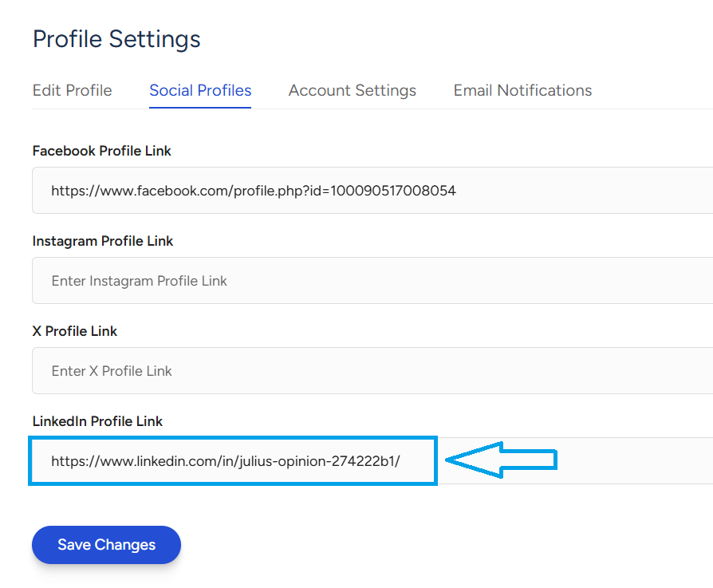Screen dimensions: 713x588
Task: Click the blue underline beneath Social Profiles
Action: pos(200,108)
